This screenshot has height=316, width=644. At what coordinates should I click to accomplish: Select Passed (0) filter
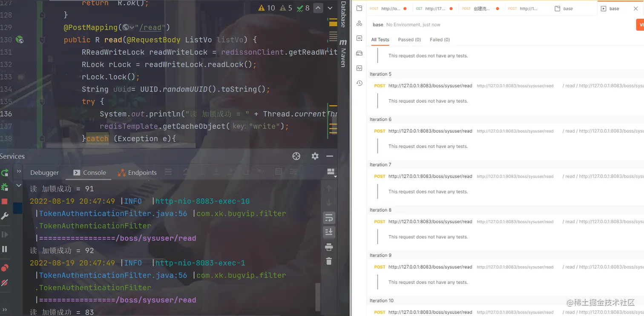click(x=409, y=40)
